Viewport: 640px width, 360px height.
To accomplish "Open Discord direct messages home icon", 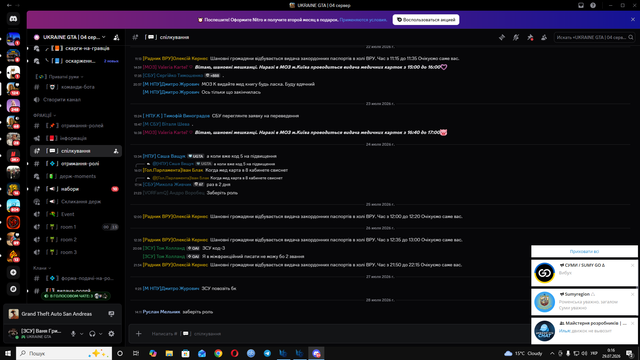I will coord(13,19).
